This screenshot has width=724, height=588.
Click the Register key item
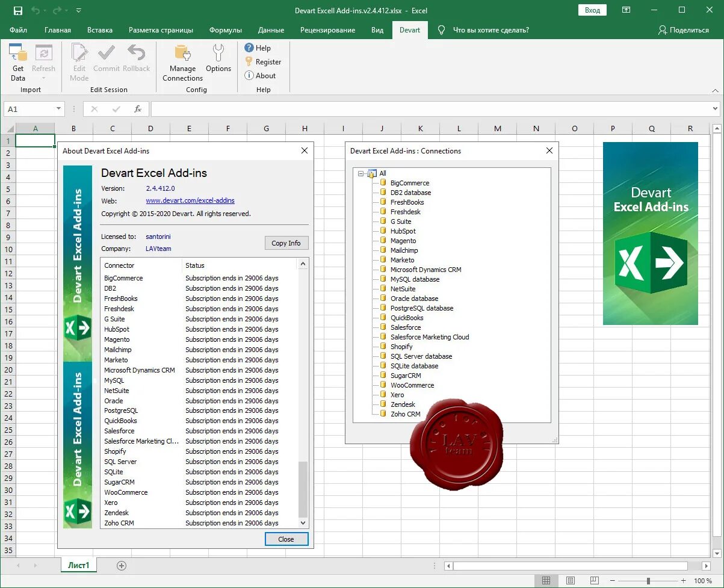263,62
